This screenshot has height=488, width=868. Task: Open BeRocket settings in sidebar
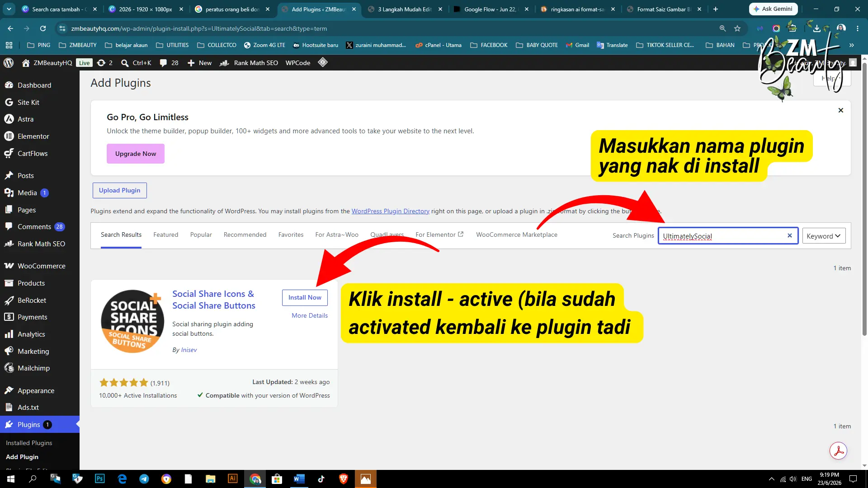click(32, 300)
